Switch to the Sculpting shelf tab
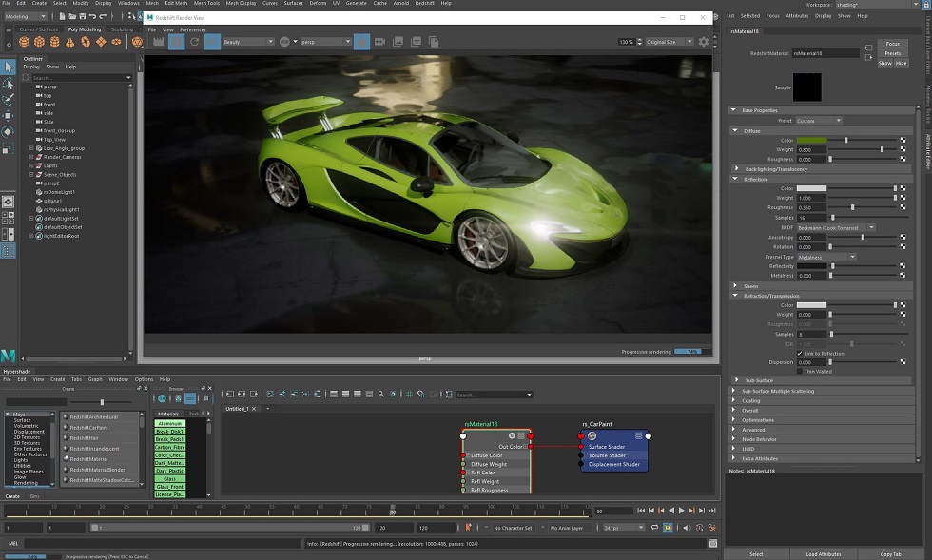This screenshot has width=932, height=560. point(122,29)
